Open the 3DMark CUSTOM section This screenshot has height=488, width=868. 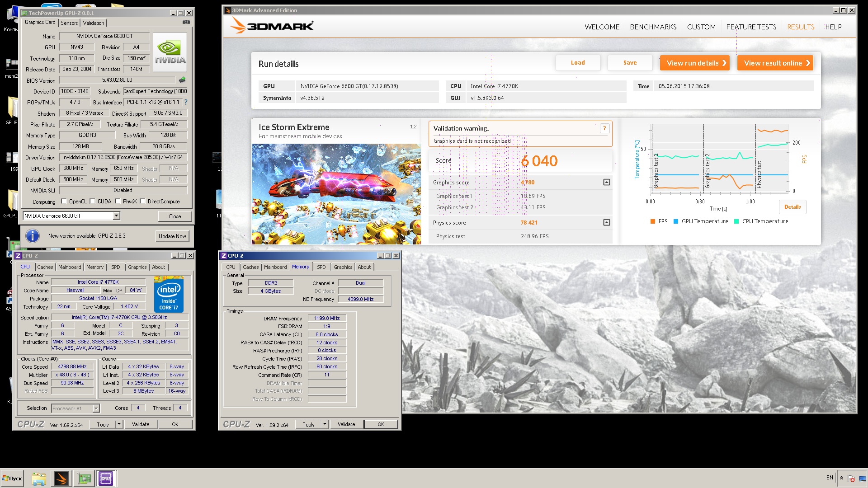[701, 27]
